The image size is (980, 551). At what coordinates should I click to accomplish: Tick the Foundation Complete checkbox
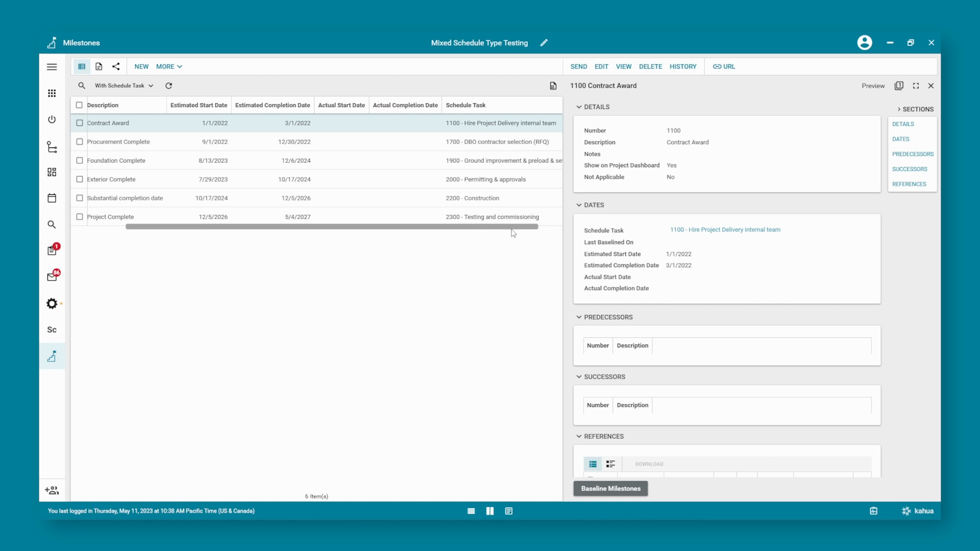(x=80, y=161)
